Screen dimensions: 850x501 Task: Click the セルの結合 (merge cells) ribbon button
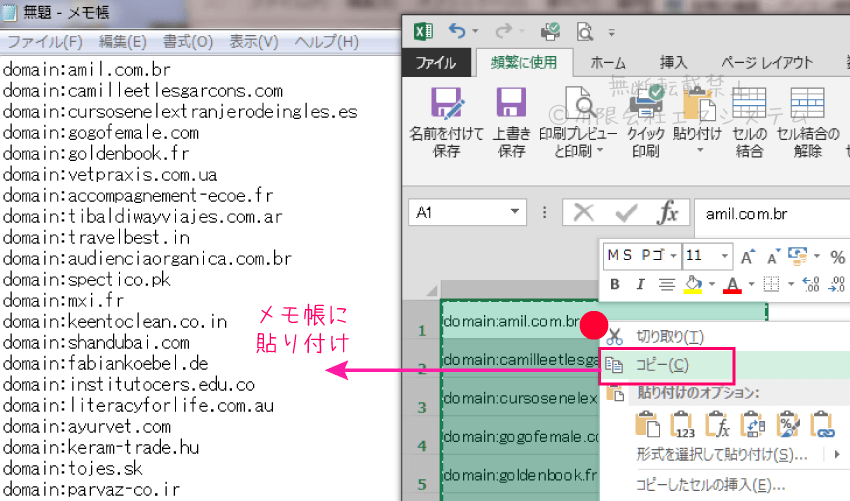click(750, 123)
